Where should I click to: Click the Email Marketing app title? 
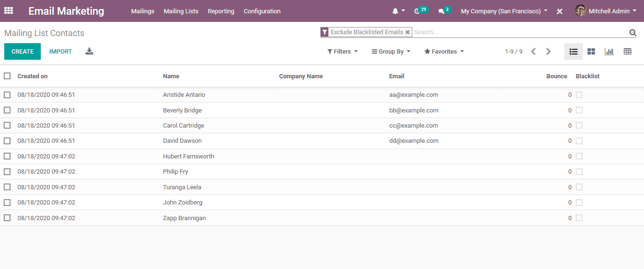[x=66, y=11]
